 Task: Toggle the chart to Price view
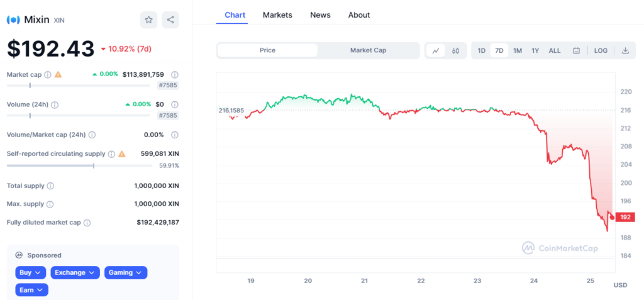(267, 50)
